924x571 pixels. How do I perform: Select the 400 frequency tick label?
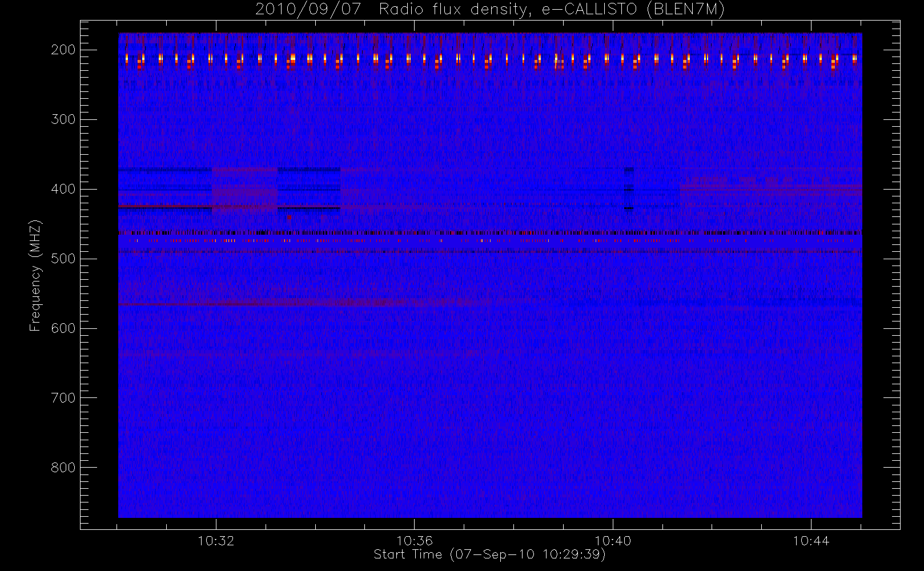[x=63, y=189]
